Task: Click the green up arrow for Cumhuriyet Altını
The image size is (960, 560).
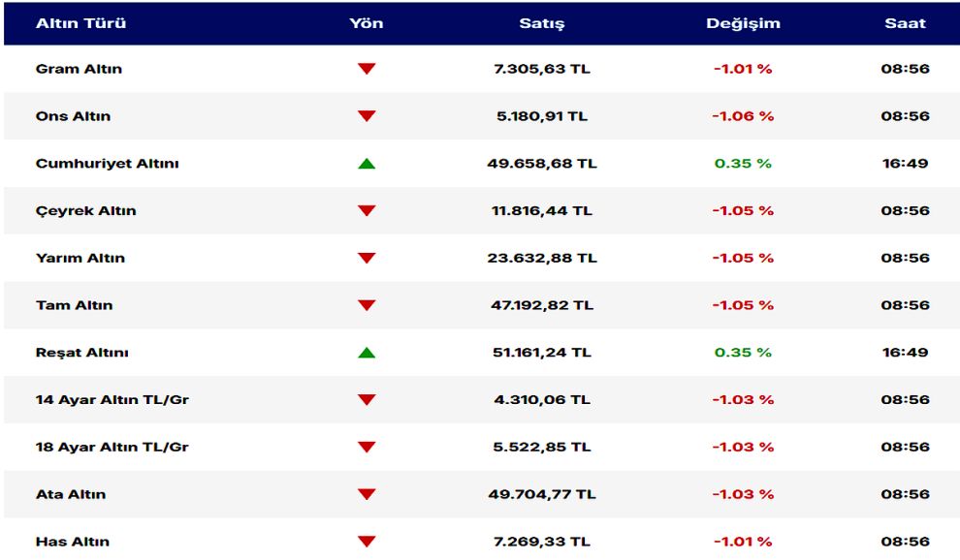Action: click(x=366, y=164)
